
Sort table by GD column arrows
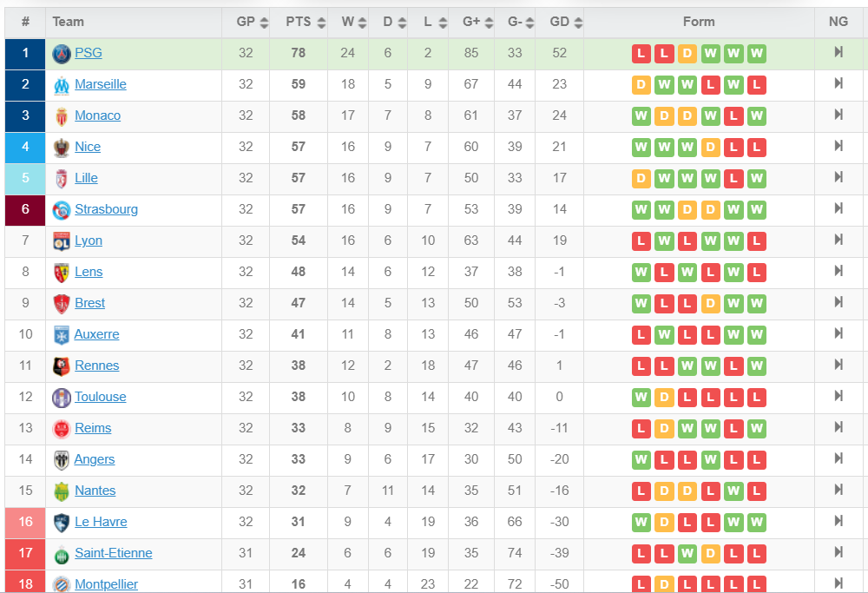[x=578, y=23]
